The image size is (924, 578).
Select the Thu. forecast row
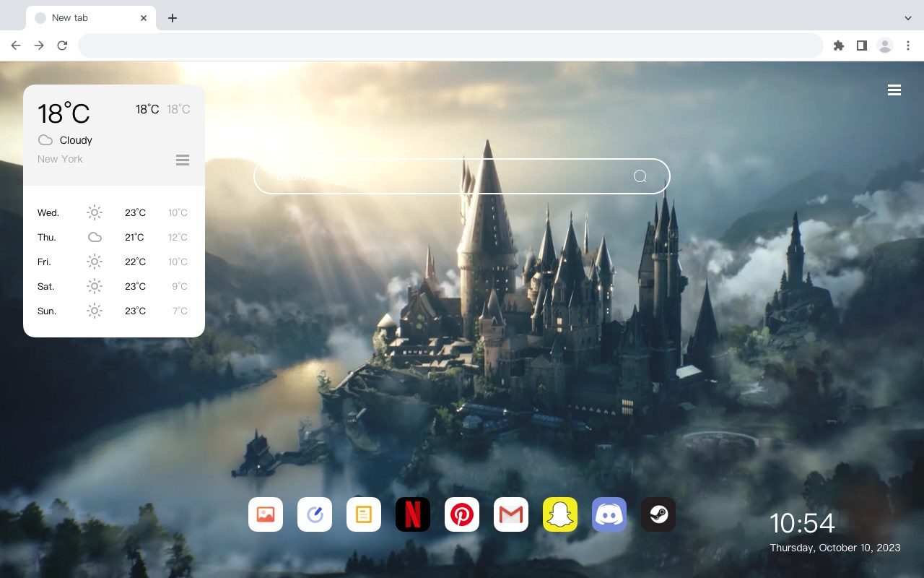pyautogui.click(x=113, y=237)
